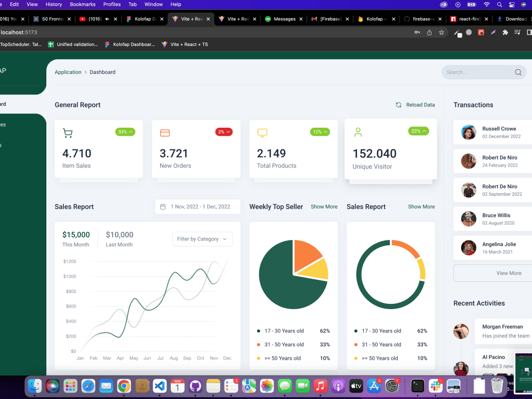Open the Unified validation... bookmark
This screenshot has width=532, height=399.
tap(73, 45)
